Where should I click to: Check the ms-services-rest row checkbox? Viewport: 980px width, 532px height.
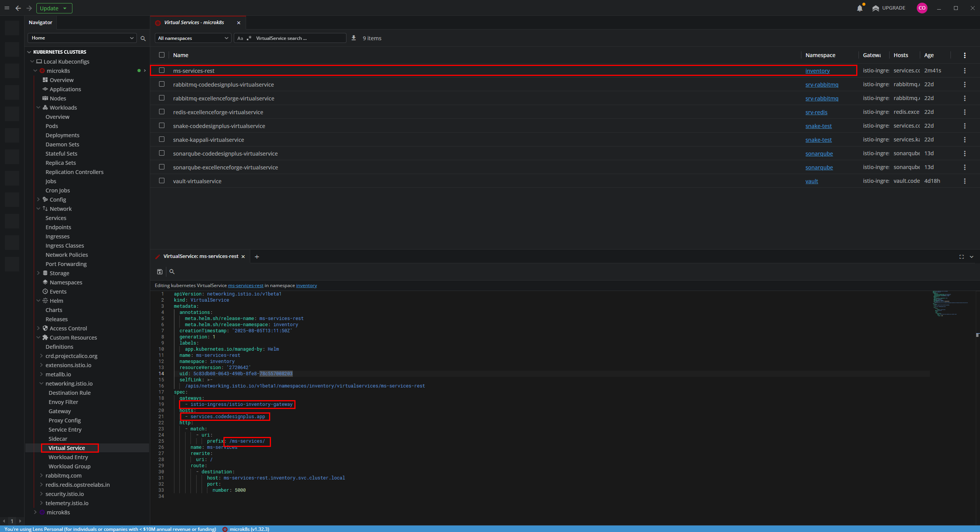[162, 70]
